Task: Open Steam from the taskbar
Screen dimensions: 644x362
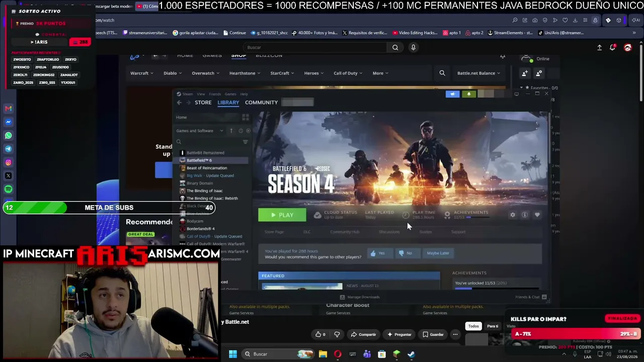Action: tap(411, 354)
